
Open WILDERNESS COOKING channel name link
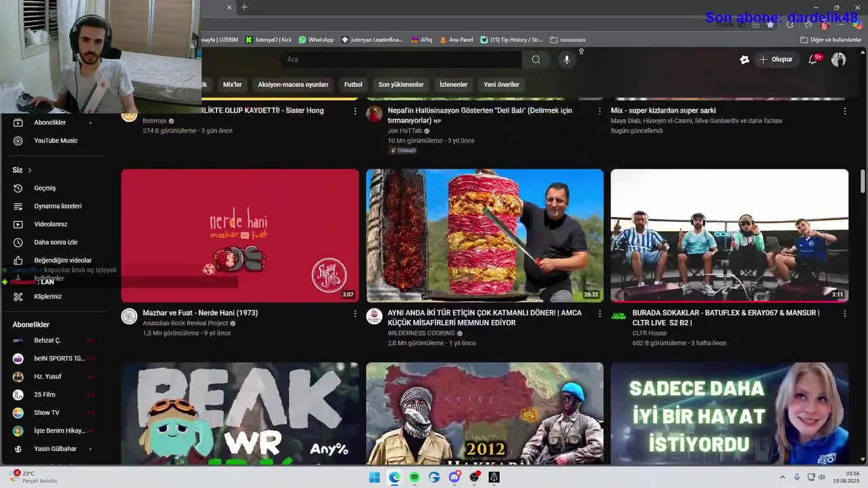(x=421, y=333)
